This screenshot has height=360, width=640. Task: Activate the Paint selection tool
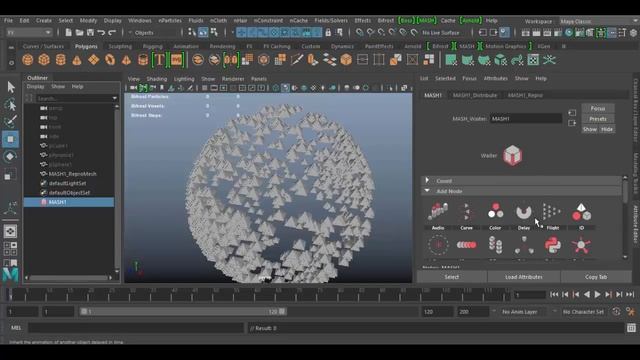tap(11, 122)
